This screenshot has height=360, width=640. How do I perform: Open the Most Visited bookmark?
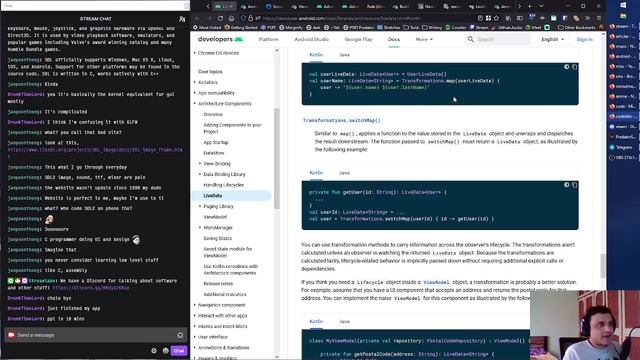(x=207, y=27)
